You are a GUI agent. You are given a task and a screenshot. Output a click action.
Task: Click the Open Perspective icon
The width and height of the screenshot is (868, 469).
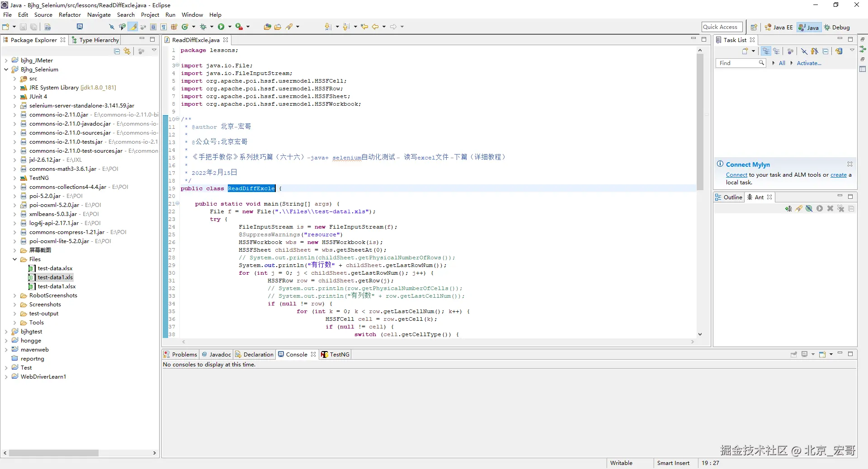pos(754,28)
